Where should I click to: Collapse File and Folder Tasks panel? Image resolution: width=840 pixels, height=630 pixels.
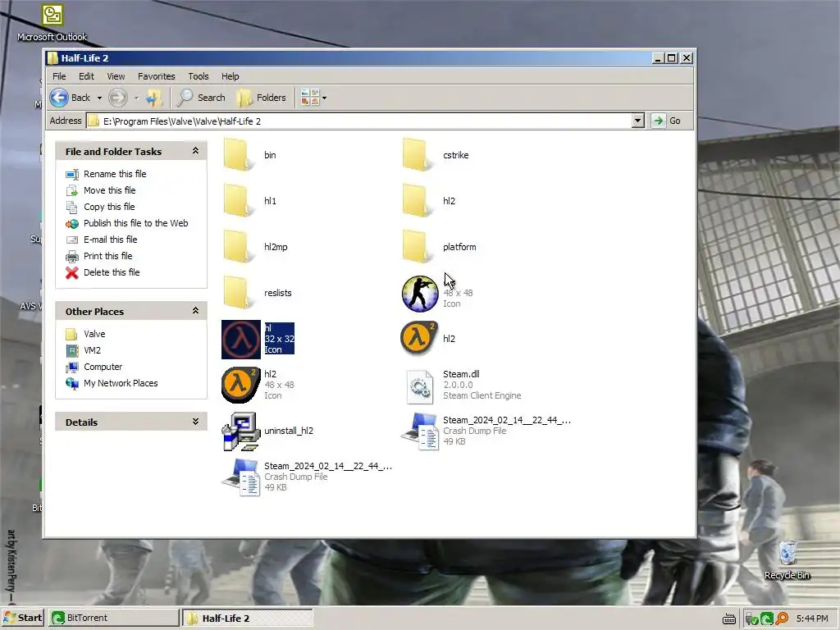click(195, 151)
